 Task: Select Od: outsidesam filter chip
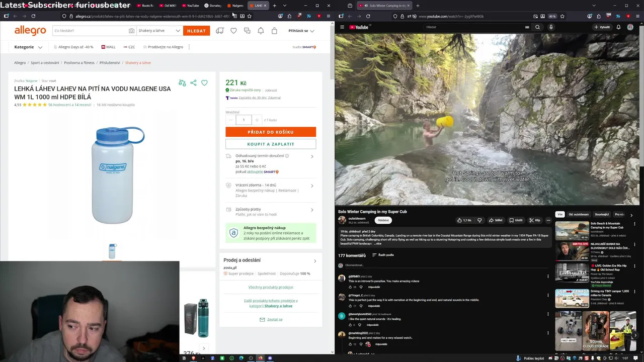[579, 215]
